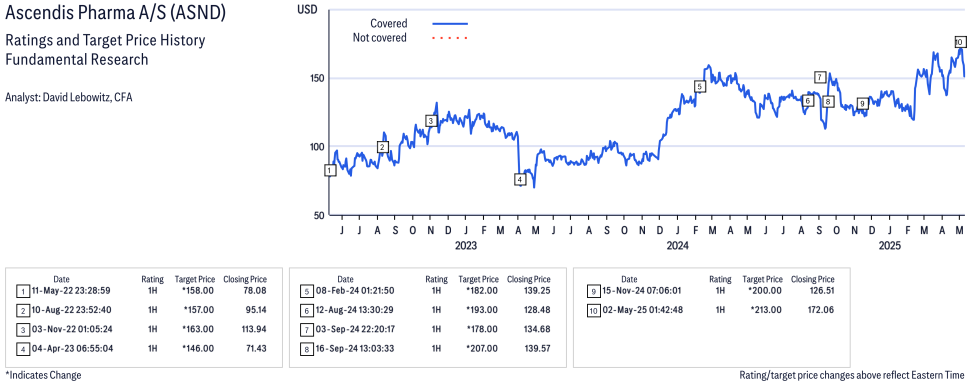Image resolution: width=975 pixels, height=382 pixels.
Task: Click target price '*163.00'
Action: (x=198, y=329)
